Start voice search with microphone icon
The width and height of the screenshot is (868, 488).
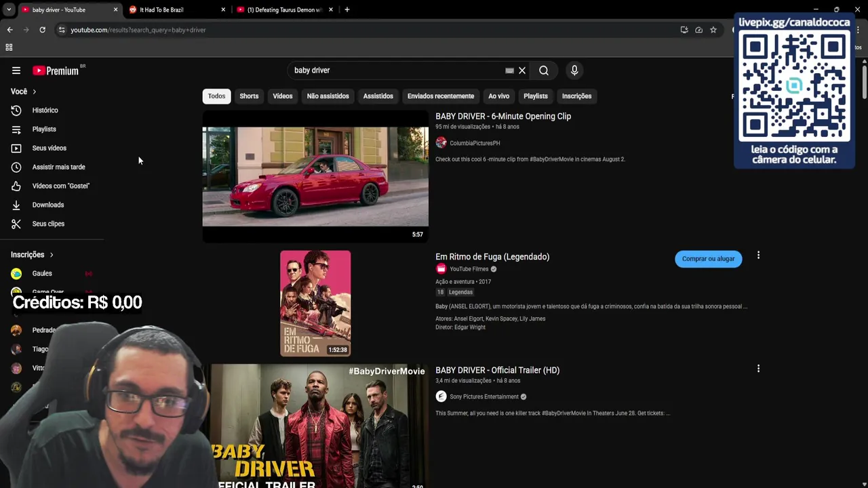click(x=574, y=70)
